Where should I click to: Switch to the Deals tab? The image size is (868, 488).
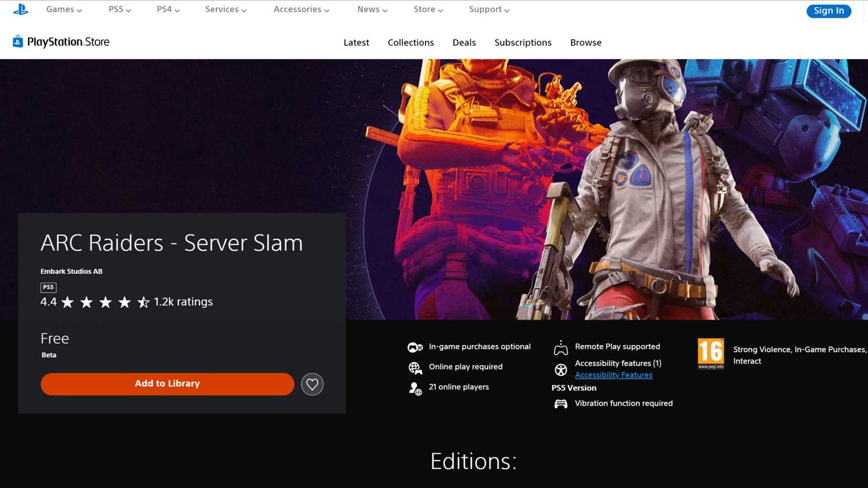[x=464, y=43]
